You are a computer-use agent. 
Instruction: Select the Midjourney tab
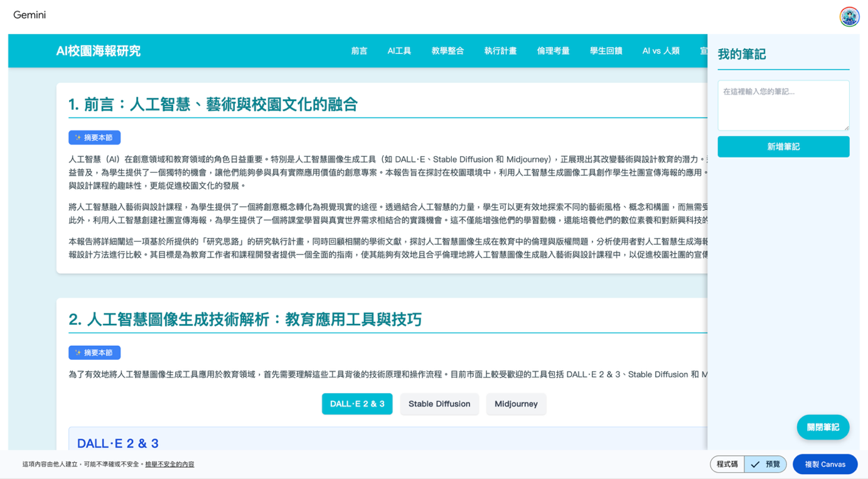click(516, 404)
